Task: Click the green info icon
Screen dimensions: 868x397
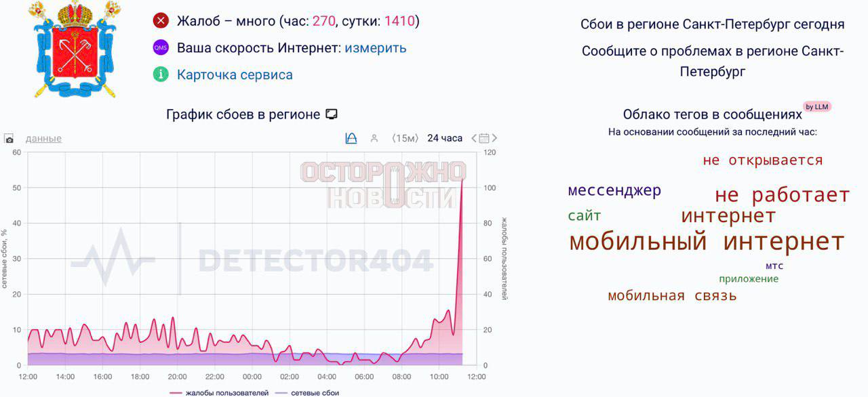Action: click(x=161, y=75)
